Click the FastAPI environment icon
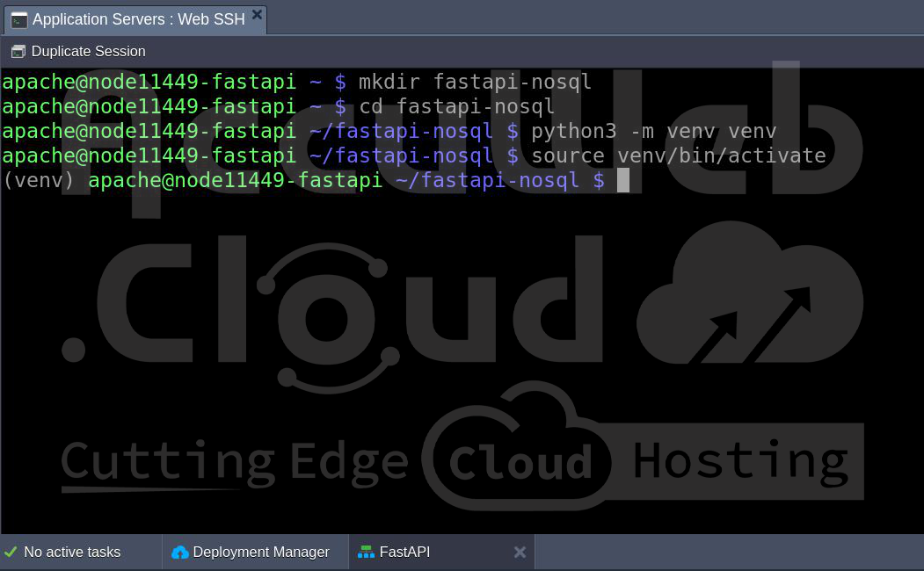Viewport: 924px width, 571px height. [x=366, y=553]
